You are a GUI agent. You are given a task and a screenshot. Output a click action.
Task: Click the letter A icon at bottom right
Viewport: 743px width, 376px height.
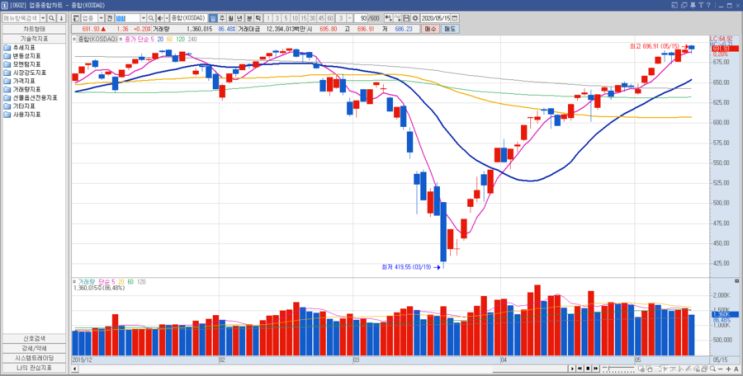click(x=736, y=368)
